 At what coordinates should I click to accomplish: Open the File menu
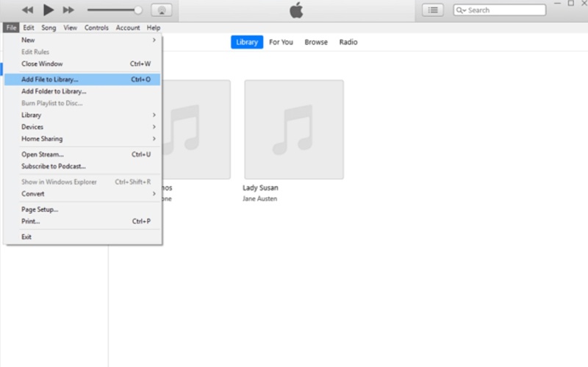coord(11,28)
